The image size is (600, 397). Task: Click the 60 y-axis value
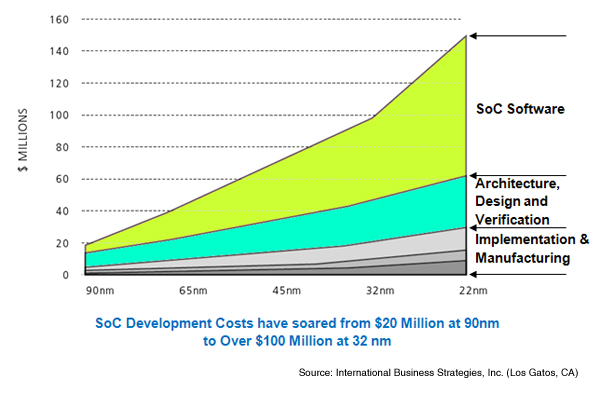pos(62,179)
